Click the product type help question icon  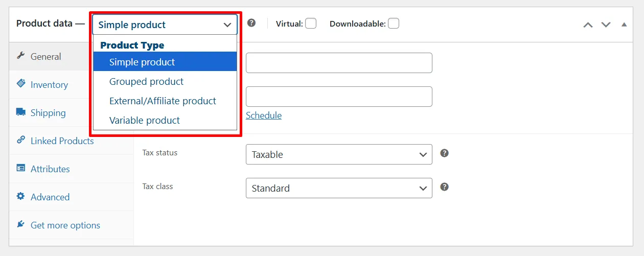(x=251, y=23)
